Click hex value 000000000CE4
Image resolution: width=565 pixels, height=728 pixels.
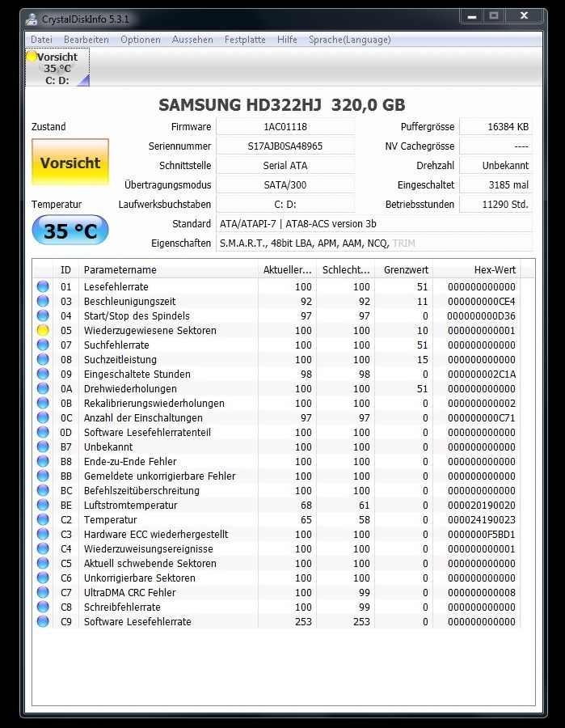pos(482,302)
